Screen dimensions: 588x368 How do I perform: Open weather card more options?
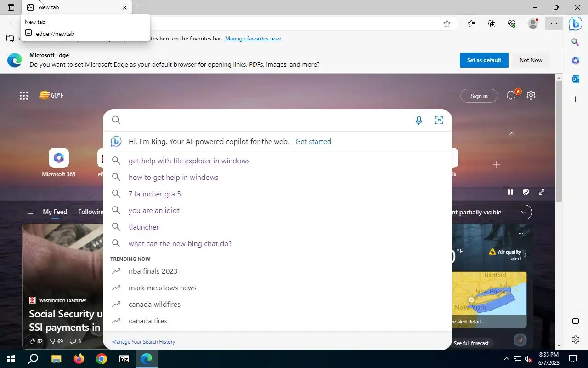521,234
